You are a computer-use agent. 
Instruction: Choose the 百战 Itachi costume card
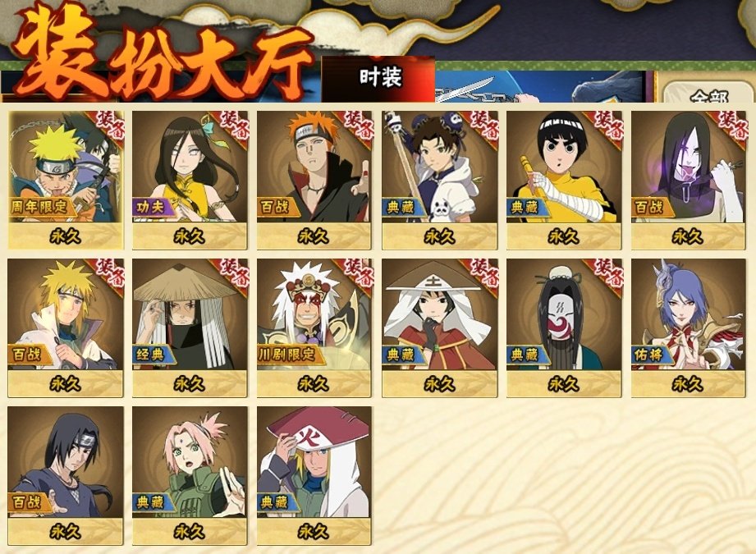point(66,476)
